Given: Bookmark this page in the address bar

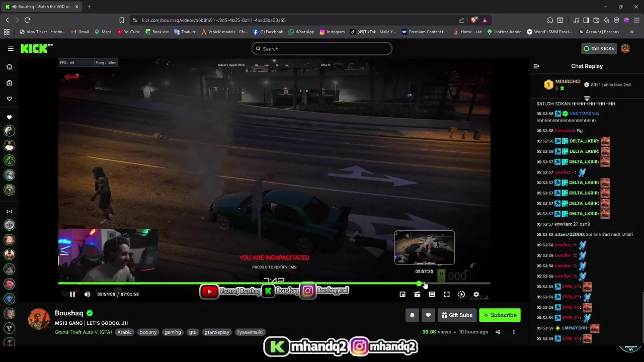Looking at the screenshot, I should pyautogui.click(x=121, y=20).
